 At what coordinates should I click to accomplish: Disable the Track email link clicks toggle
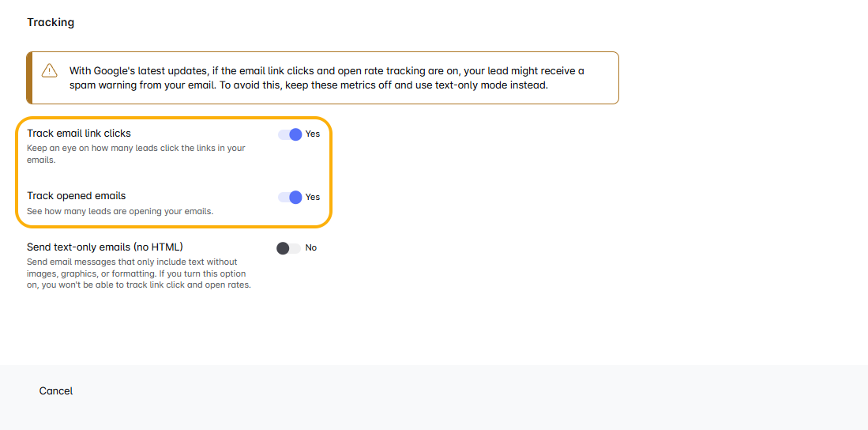(x=290, y=134)
